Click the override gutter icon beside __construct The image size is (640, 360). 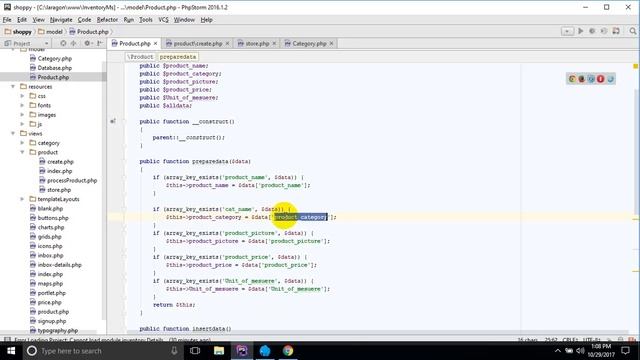click(x=113, y=121)
